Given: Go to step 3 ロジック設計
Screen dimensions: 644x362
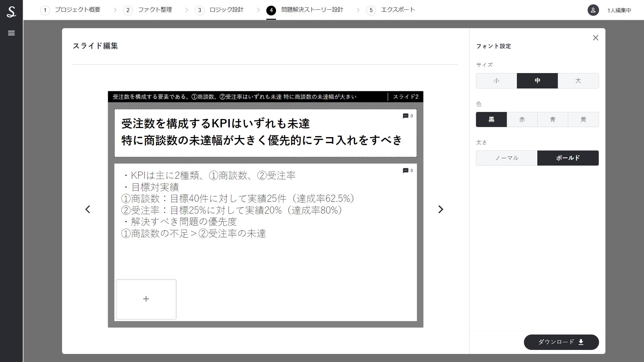Looking at the screenshot, I should 226,10.
